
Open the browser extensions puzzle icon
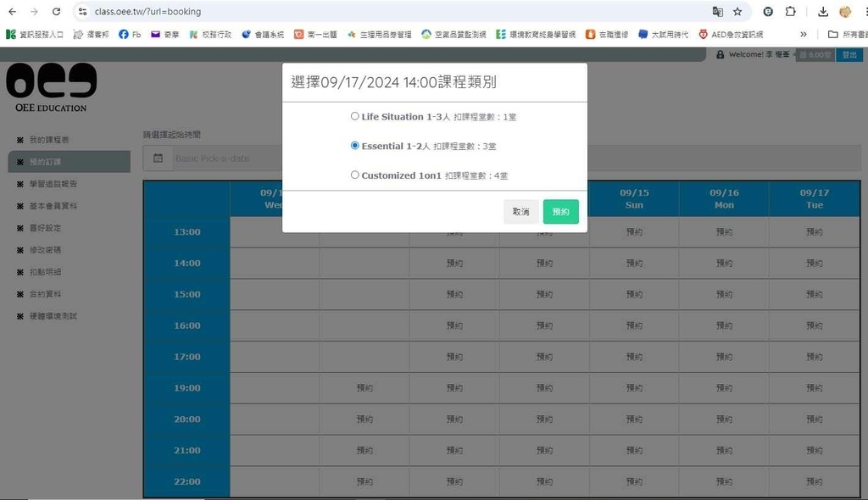click(x=791, y=11)
